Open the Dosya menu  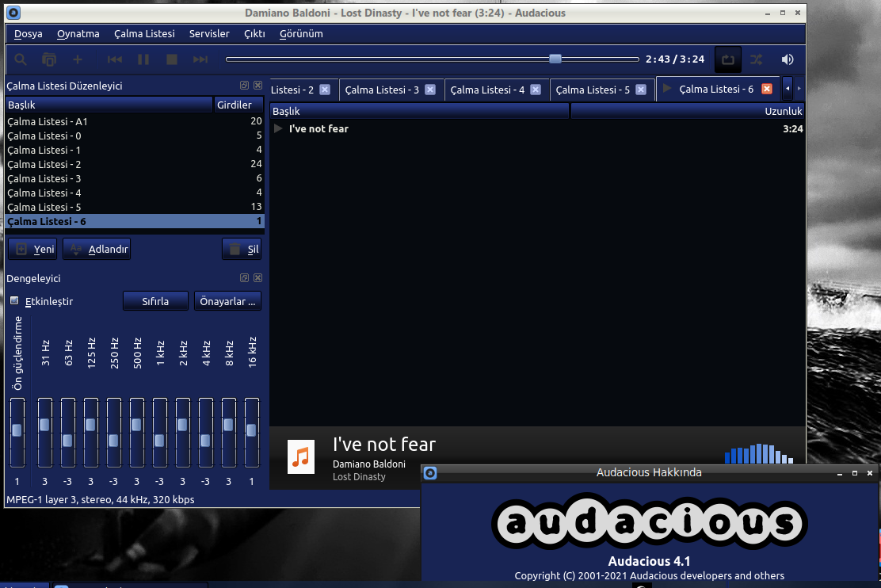[28, 34]
